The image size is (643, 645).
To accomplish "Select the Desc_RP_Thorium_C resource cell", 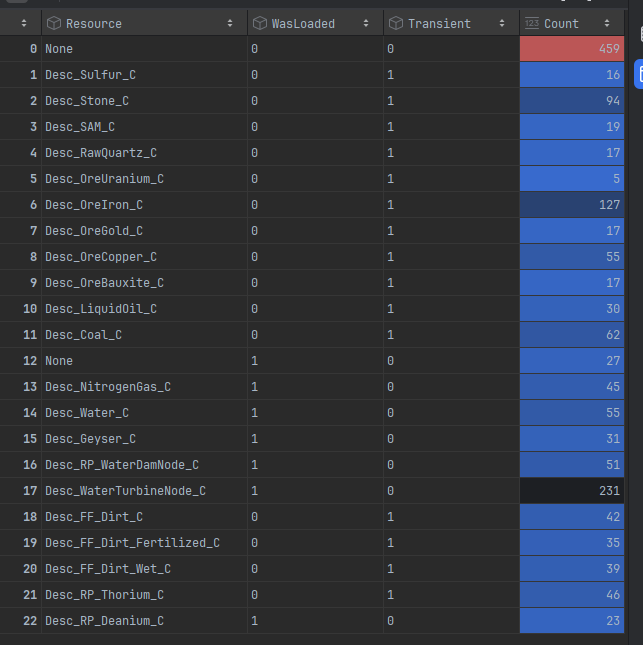I will tap(144, 594).
